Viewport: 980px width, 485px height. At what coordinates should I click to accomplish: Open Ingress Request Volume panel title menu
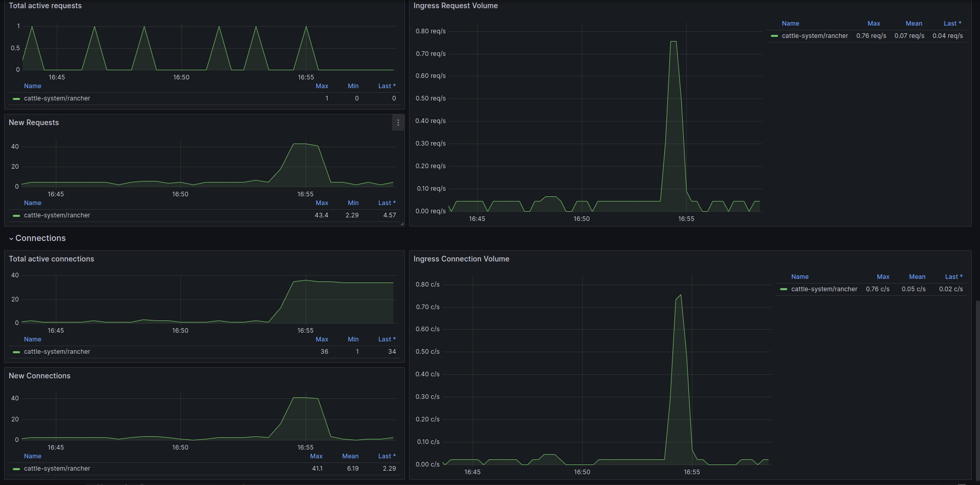pos(456,6)
